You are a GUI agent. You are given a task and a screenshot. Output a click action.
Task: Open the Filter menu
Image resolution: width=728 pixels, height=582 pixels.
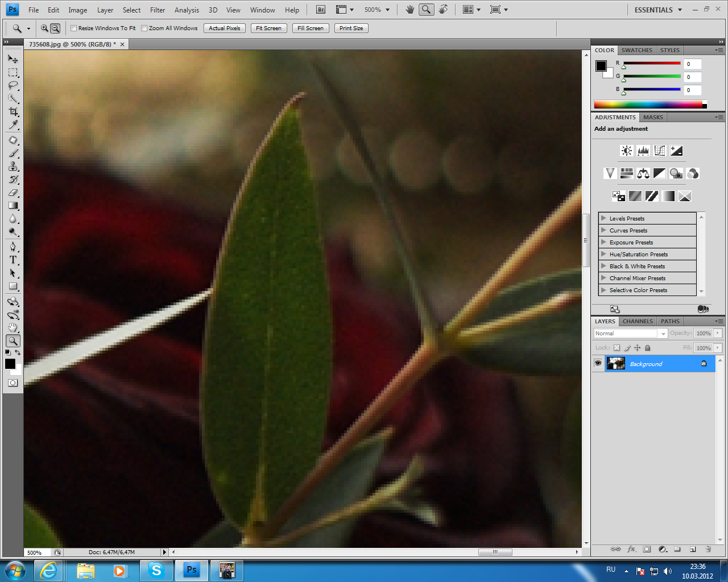[x=158, y=10]
